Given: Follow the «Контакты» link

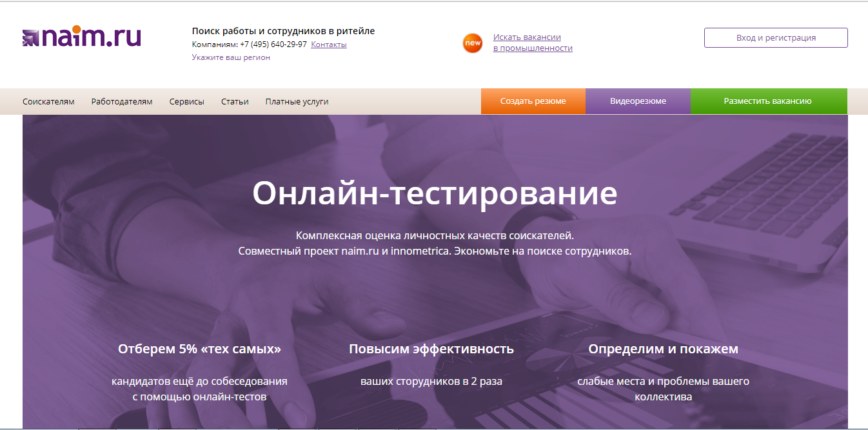Looking at the screenshot, I should [329, 44].
